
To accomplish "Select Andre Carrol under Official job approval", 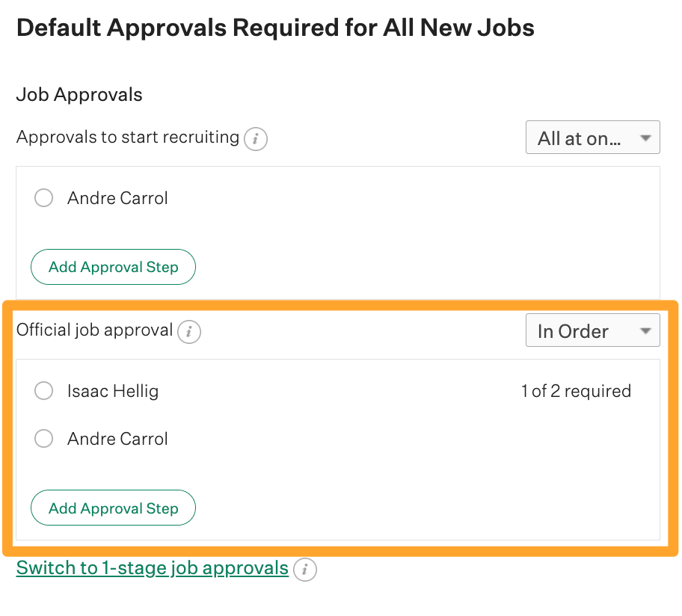I will (43, 438).
